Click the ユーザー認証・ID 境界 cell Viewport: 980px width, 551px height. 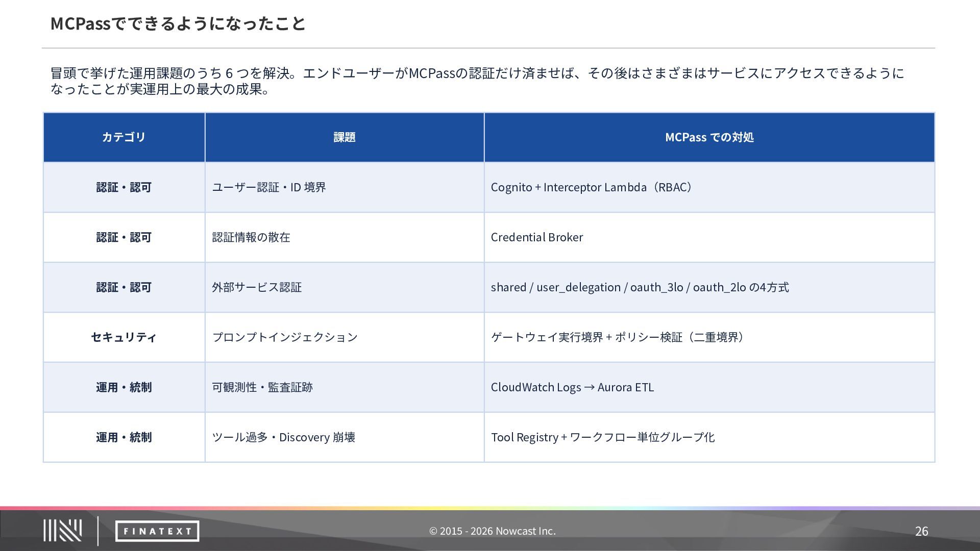269,187
